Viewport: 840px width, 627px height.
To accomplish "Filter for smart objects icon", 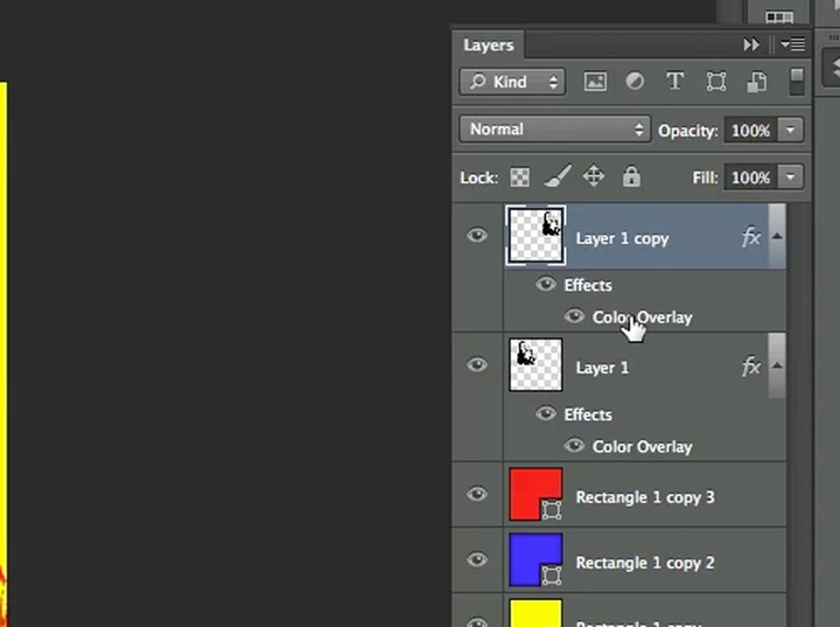I will coord(756,82).
